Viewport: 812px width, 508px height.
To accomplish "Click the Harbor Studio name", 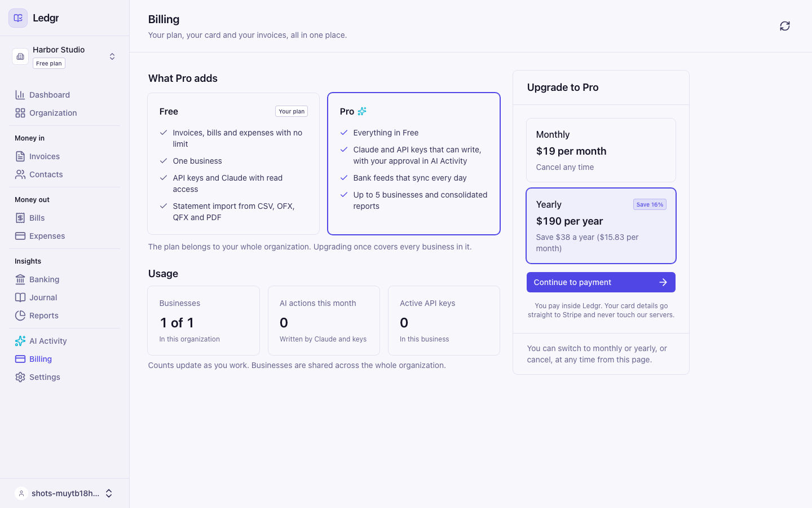I will click(59, 50).
